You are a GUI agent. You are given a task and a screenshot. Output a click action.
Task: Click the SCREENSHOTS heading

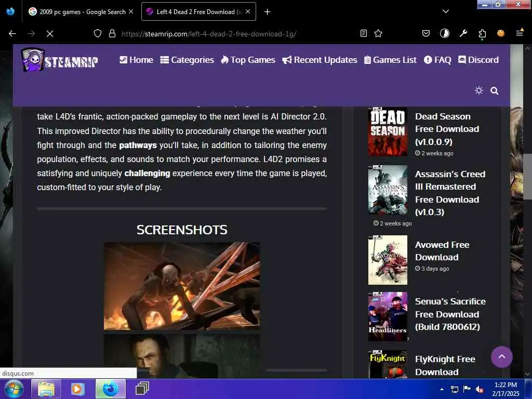click(182, 230)
